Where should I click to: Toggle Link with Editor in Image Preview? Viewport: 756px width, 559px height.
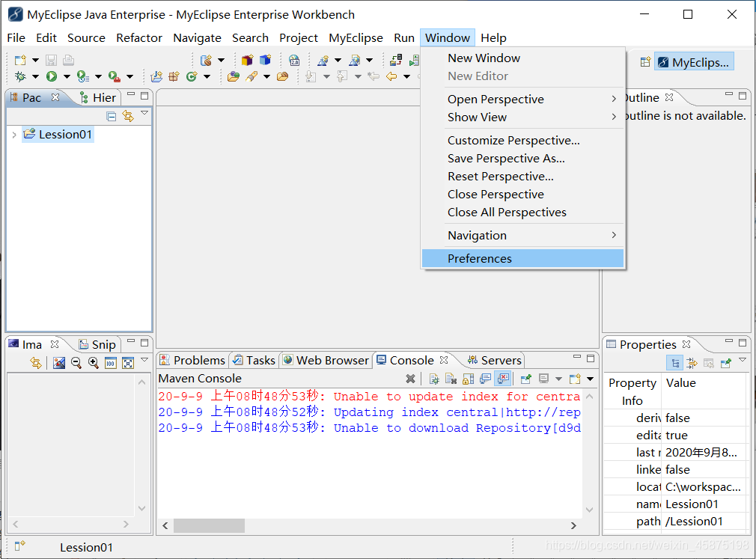pos(36,362)
